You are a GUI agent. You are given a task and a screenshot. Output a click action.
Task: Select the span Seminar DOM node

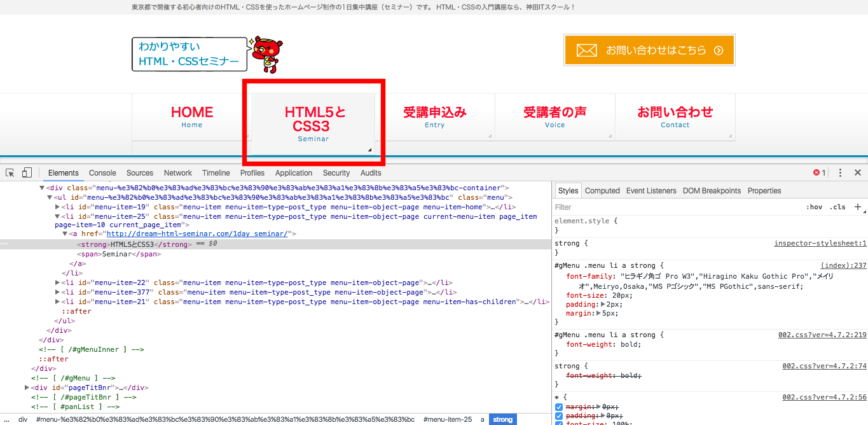tap(119, 254)
